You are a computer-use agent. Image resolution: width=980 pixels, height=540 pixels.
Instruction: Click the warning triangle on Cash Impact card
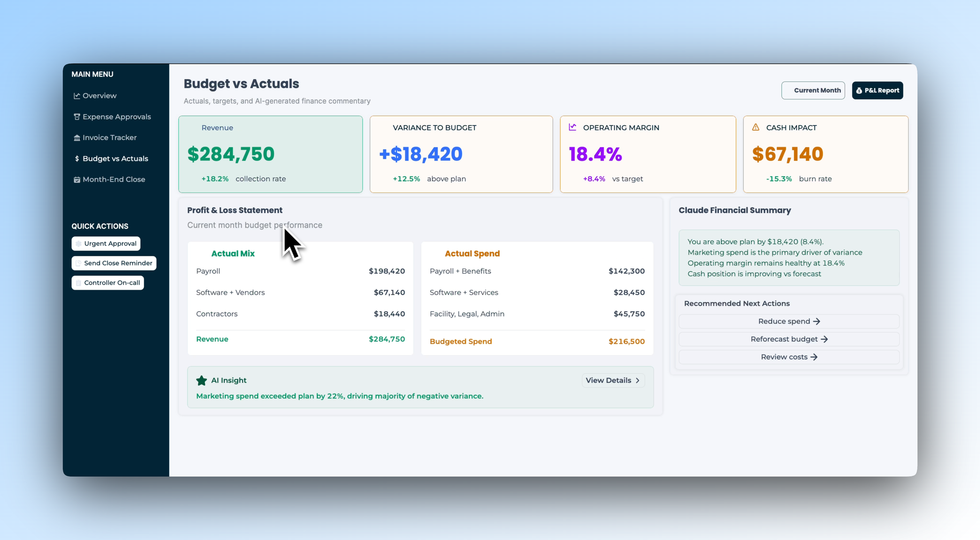point(756,127)
